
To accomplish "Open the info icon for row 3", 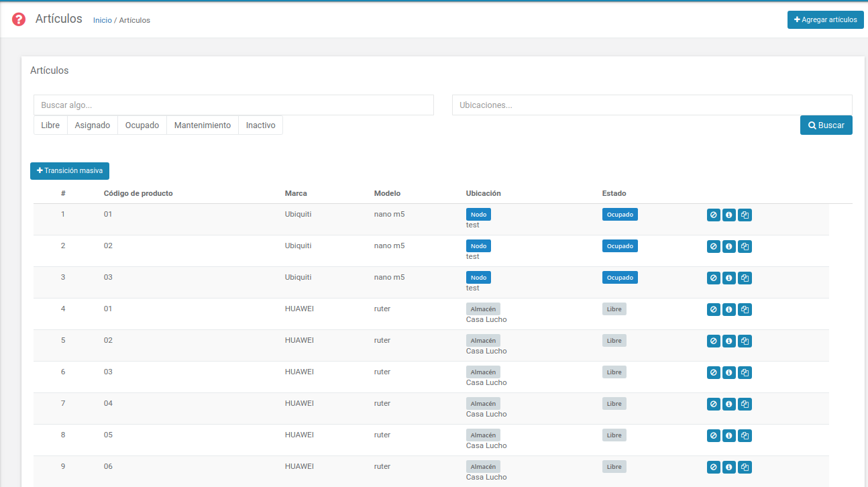I will 729,278.
